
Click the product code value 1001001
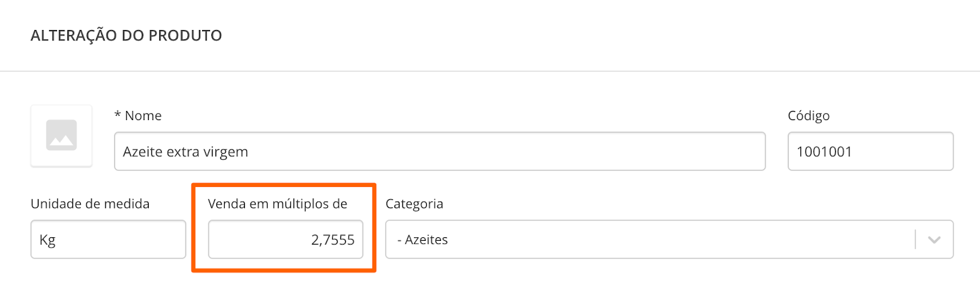[824, 152]
